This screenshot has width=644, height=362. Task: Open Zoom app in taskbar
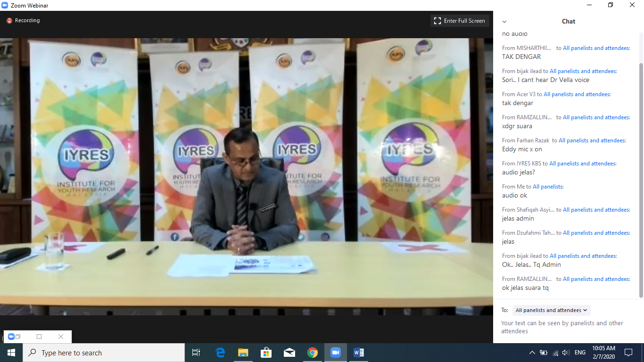(x=335, y=353)
